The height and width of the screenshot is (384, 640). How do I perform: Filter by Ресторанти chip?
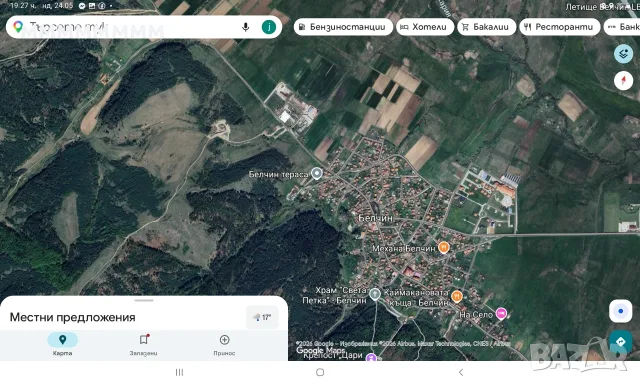click(x=560, y=27)
